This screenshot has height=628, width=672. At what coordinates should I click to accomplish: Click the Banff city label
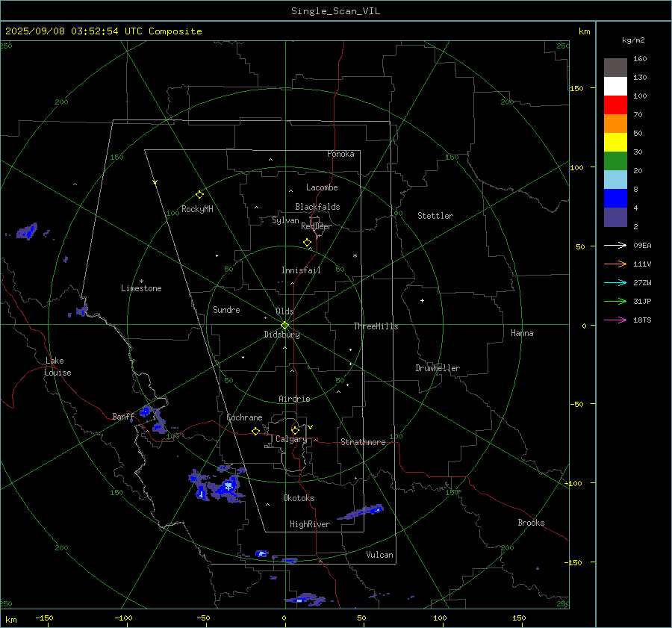click(123, 417)
